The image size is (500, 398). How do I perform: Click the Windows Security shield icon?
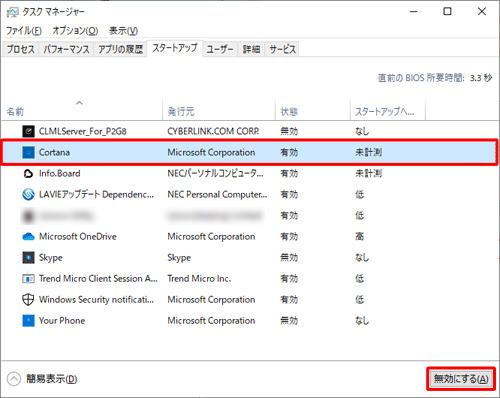(28, 300)
